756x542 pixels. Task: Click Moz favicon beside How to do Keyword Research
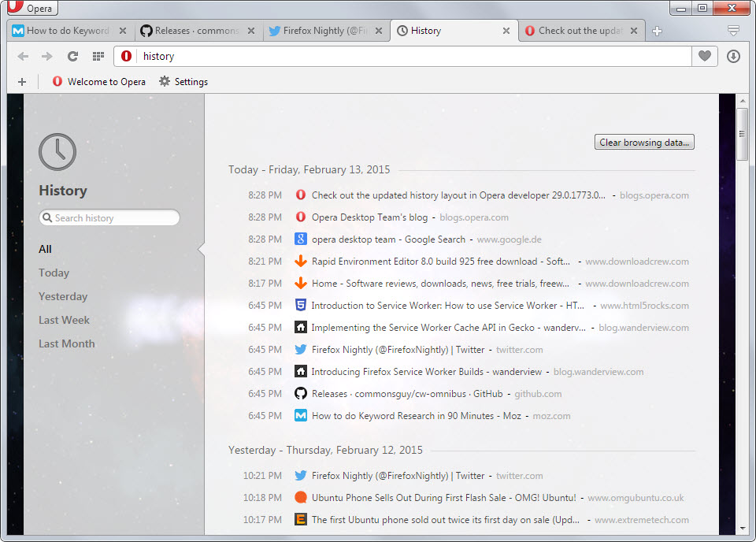point(300,415)
